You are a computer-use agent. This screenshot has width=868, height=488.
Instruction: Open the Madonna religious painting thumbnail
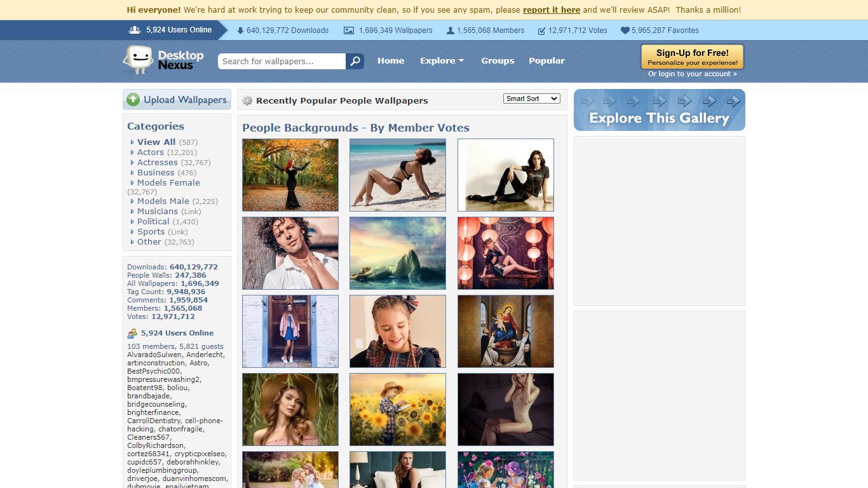tap(506, 331)
